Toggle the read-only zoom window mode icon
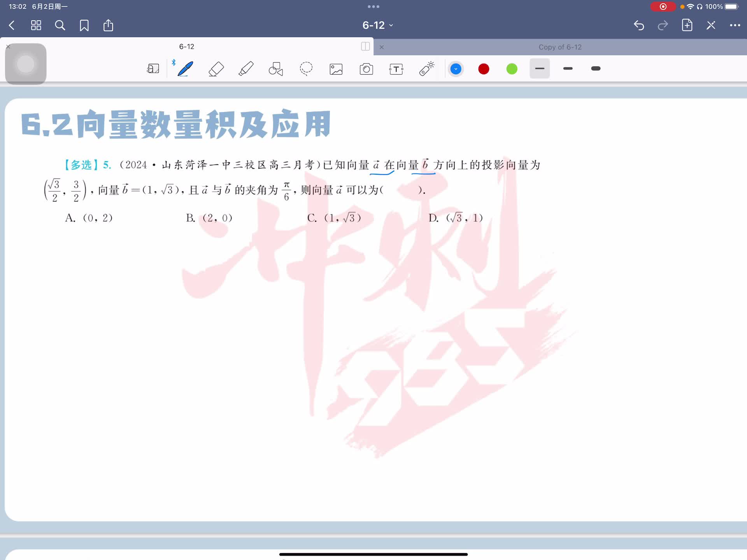The width and height of the screenshot is (747, 560). click(153, 69)
